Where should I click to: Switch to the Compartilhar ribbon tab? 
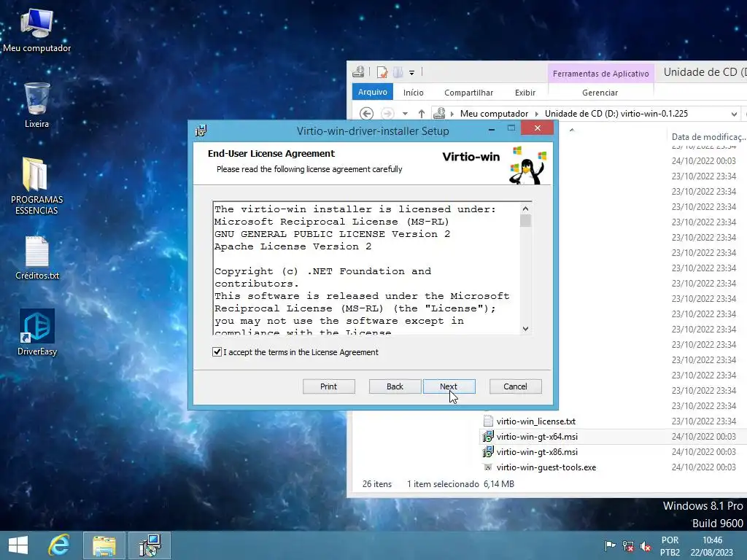468,93
